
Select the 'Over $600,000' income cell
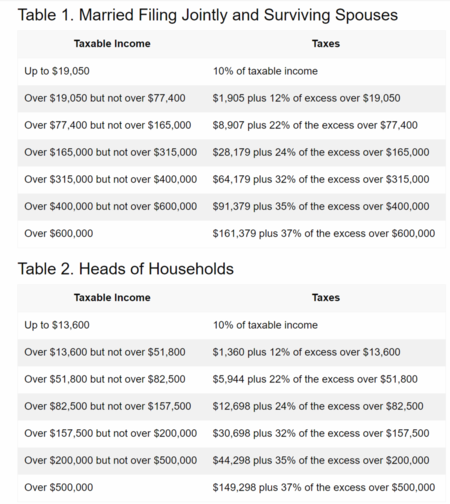coord(59,233)
